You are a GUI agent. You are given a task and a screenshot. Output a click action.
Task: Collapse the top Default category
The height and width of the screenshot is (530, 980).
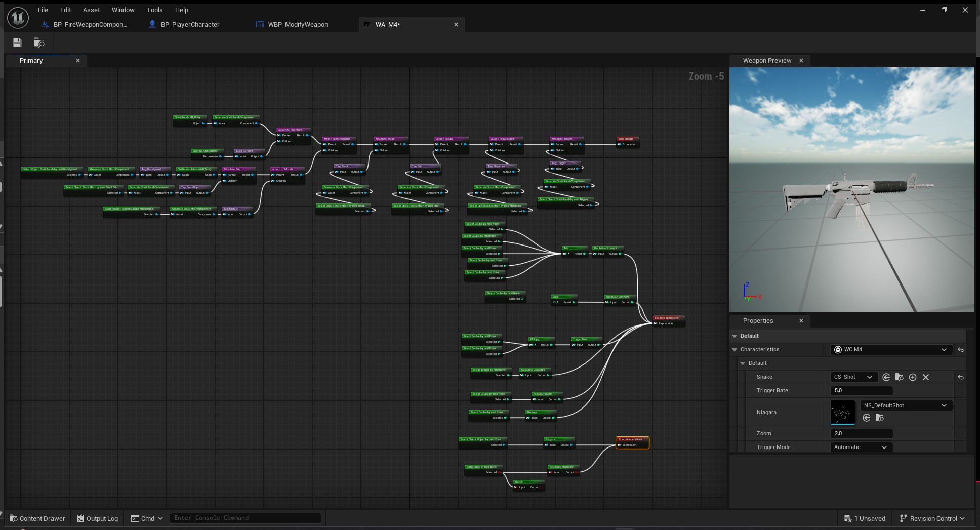point(734,336)
